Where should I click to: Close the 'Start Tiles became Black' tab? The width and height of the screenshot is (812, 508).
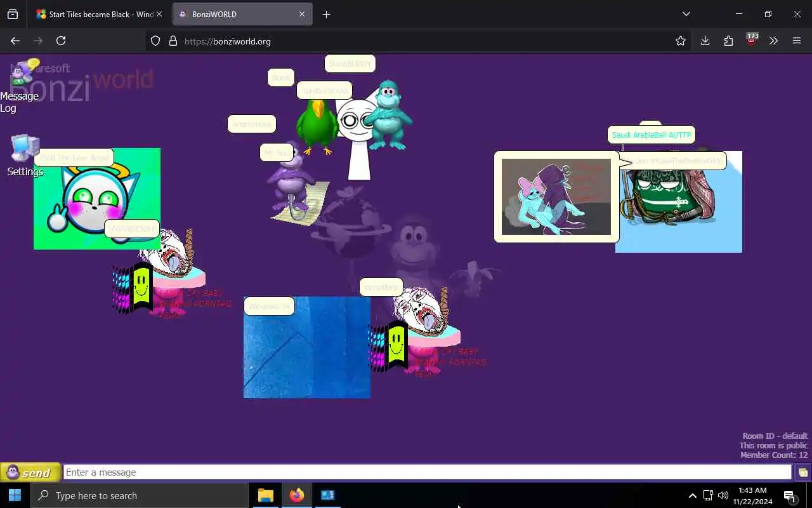click(159, 14)
